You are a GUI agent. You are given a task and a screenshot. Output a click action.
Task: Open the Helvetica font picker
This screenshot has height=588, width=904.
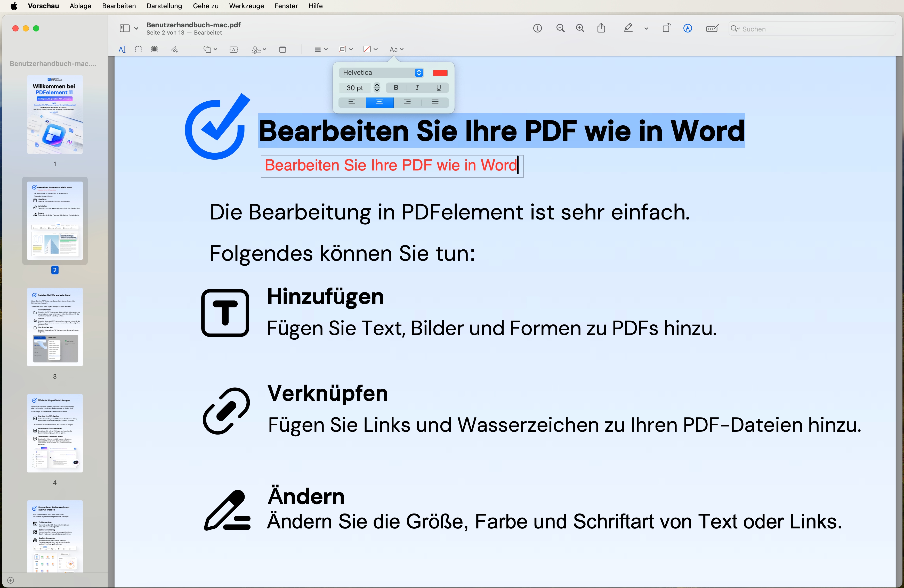point(381,72)
